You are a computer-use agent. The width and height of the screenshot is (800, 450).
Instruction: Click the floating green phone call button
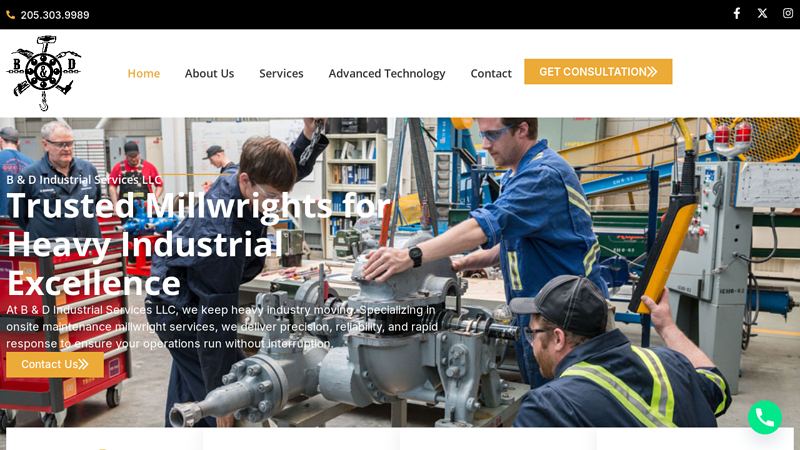pyautogui.click(x=765, y=418)
